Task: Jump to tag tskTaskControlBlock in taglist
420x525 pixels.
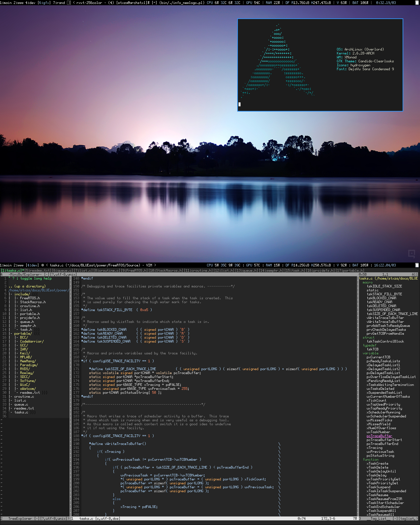Action: point(385,342)
